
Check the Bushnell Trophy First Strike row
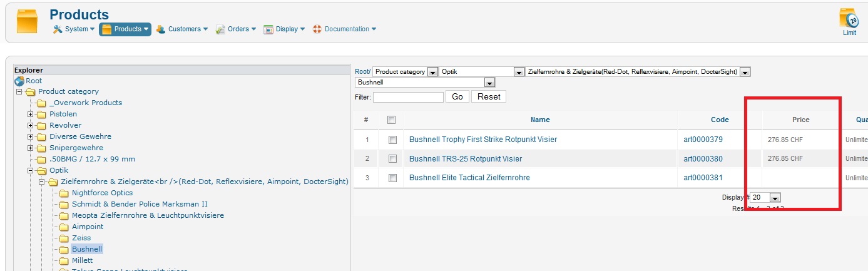(x=392, y=140)
